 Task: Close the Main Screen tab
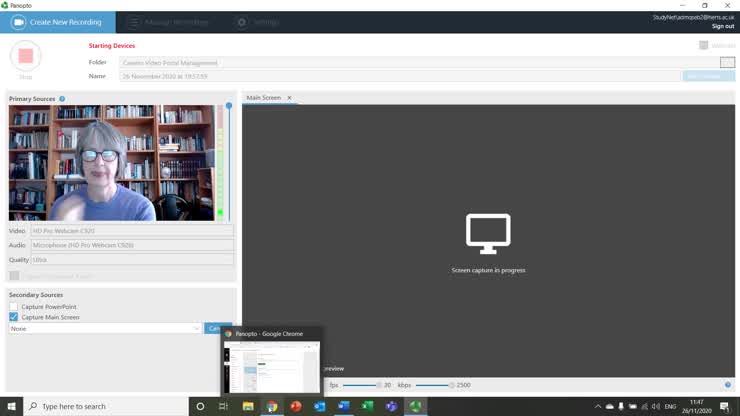(x=289, y=98)
